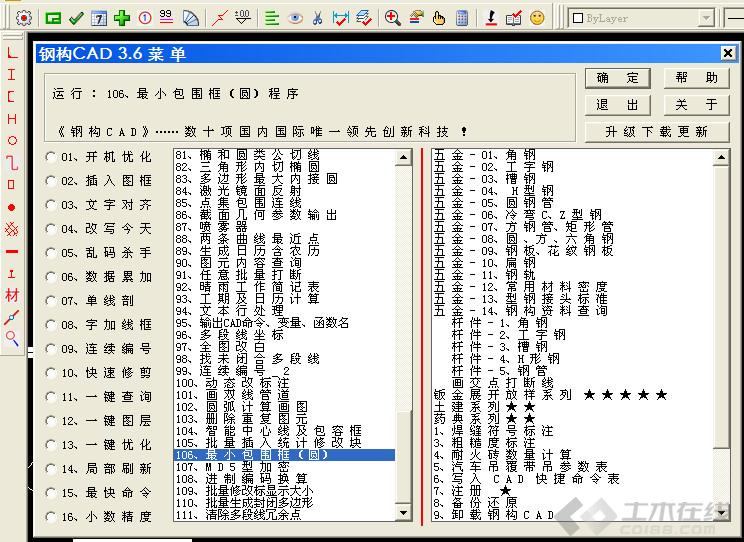
Task: Select 五金-04 H型钢 in right list
Action: tap(495, 191)
